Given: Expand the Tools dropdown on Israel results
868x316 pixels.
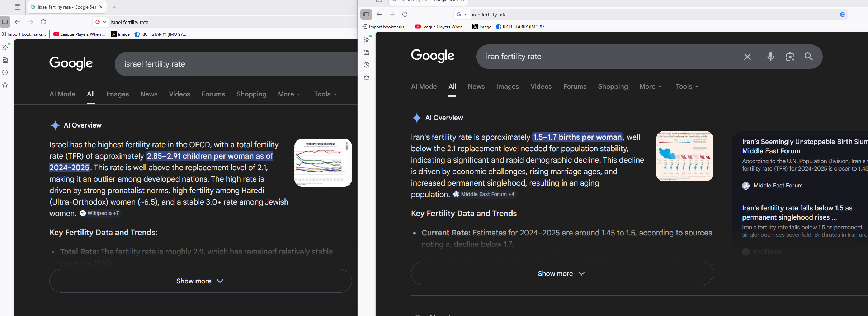Looking at the screenshot, I should tap(325, 94).
